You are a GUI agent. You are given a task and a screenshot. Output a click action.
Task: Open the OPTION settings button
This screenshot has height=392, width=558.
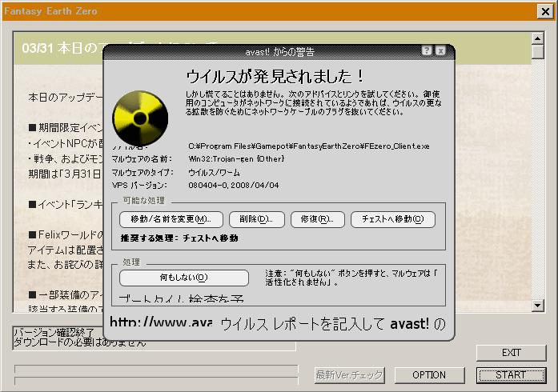(x=430, y=375)
